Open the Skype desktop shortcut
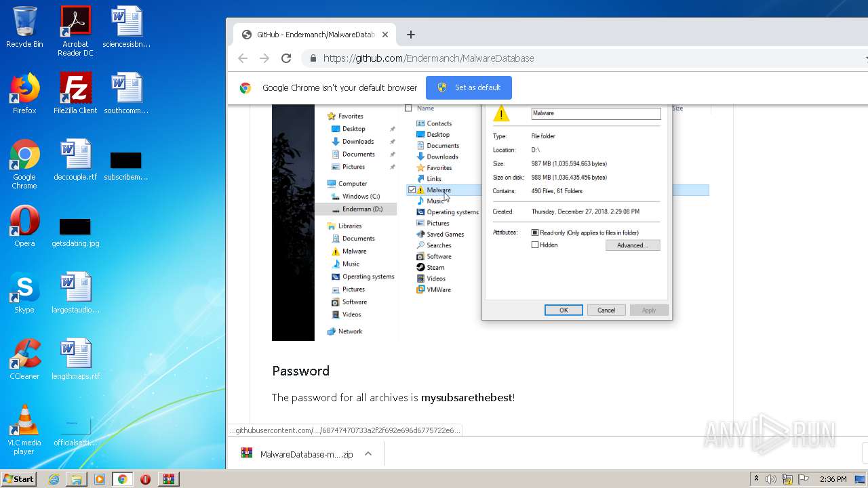This screenshot has height=488, width=868. 24,293
